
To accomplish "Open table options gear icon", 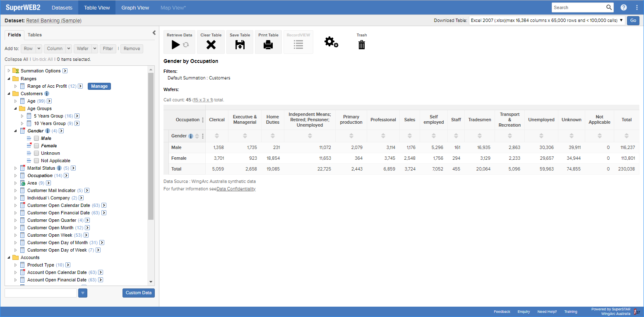I will [x=331, y=42].
